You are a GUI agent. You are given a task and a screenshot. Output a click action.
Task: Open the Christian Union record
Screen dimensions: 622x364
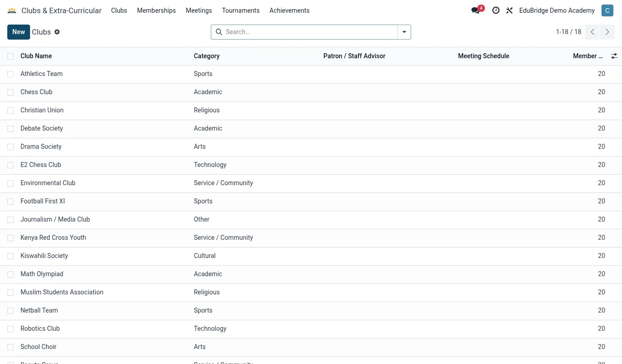42,110
